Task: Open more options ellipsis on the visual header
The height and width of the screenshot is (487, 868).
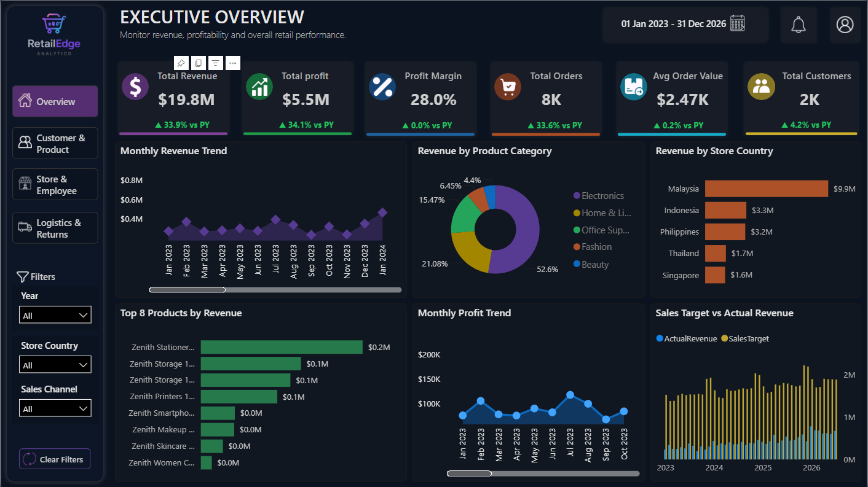Action: click(x=232, y=63)
